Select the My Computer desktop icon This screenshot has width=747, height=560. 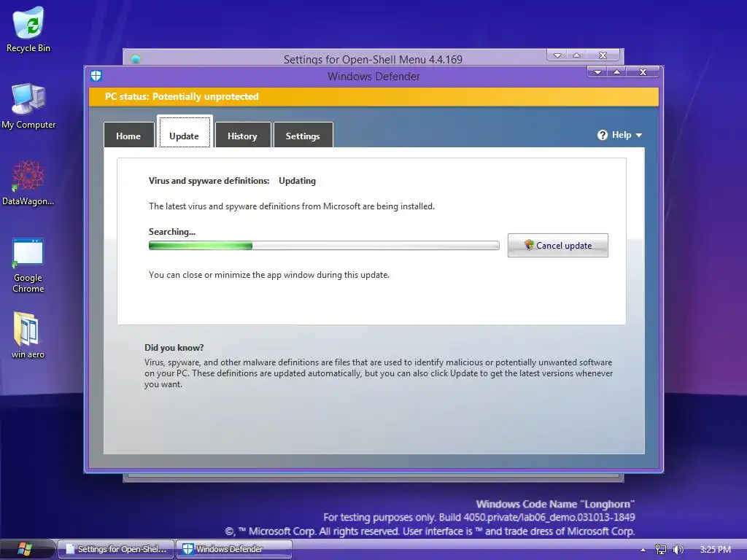click(28, 106)
